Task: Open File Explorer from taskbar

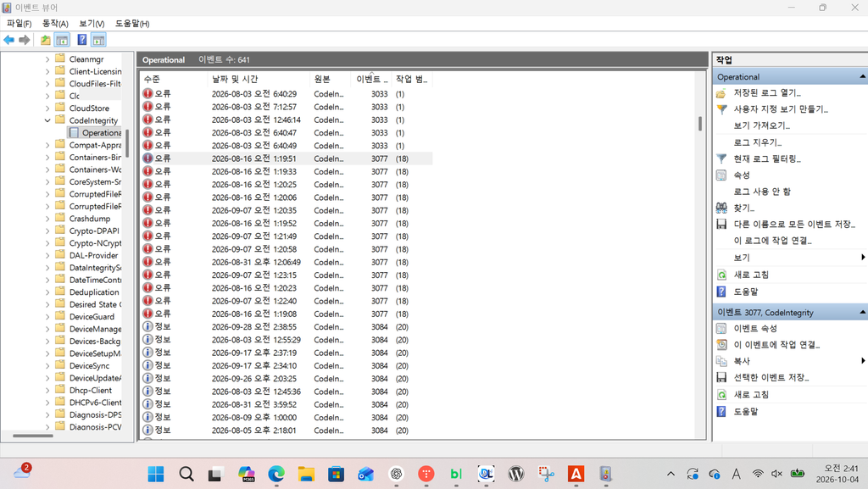Action: coord(306,474)
